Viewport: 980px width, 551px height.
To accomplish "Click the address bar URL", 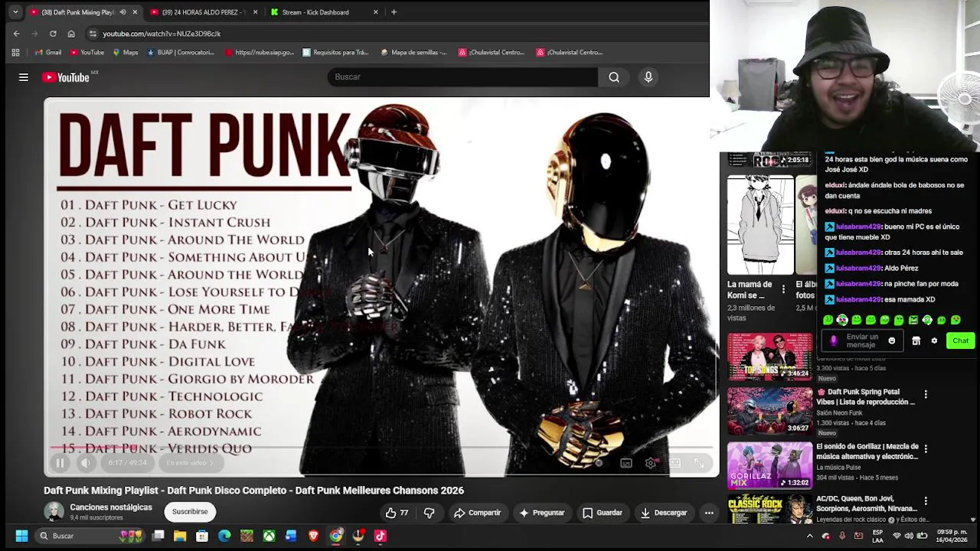I will click(162, 34).
